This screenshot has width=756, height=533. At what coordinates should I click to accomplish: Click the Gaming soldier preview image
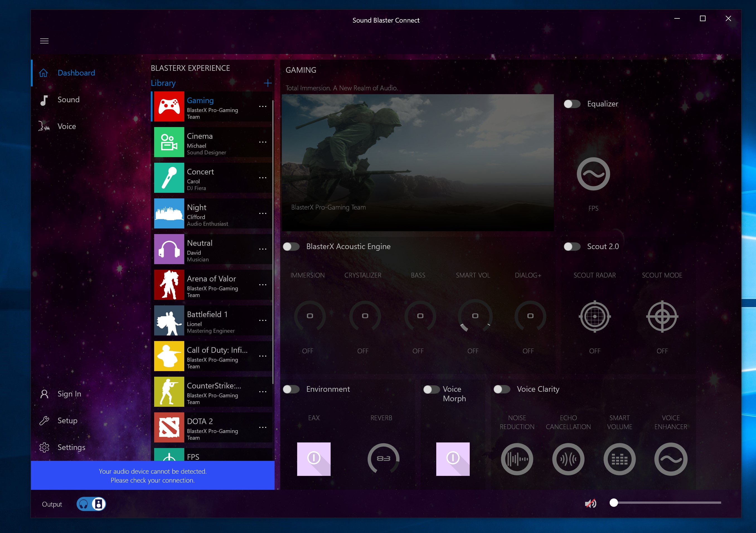pos(418,162)
